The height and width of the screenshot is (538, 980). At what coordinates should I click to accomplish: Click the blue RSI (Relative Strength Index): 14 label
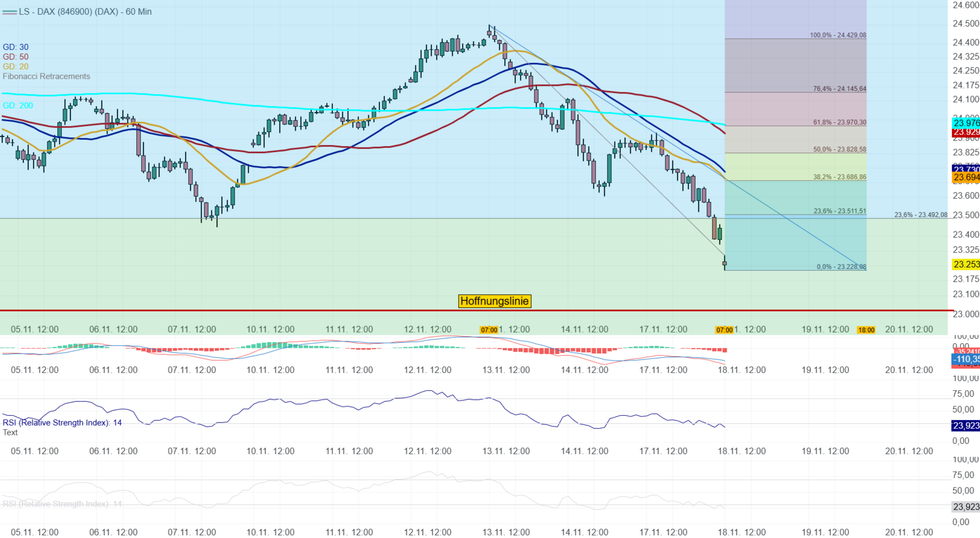coord(62,422)
